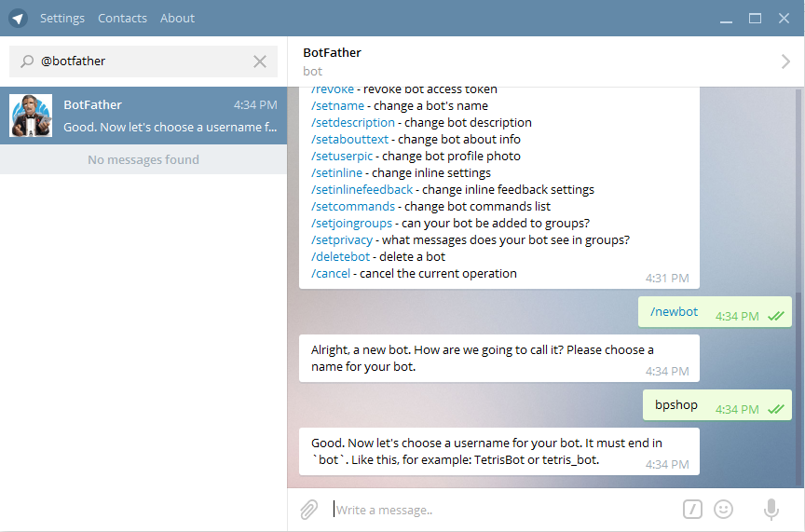Click the BotFather avatar picture
Image resolution: width=805 pixels, height=532 pixels.
tap(31, 116)
